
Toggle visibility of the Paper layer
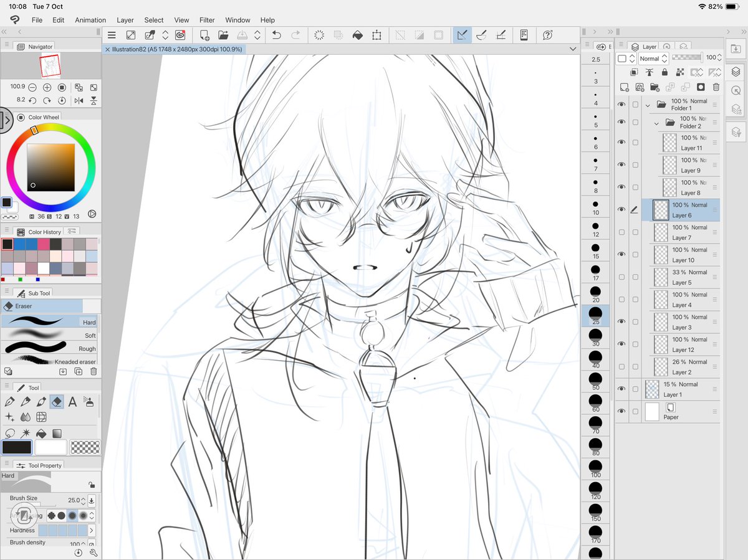click(x=621, y=411)
